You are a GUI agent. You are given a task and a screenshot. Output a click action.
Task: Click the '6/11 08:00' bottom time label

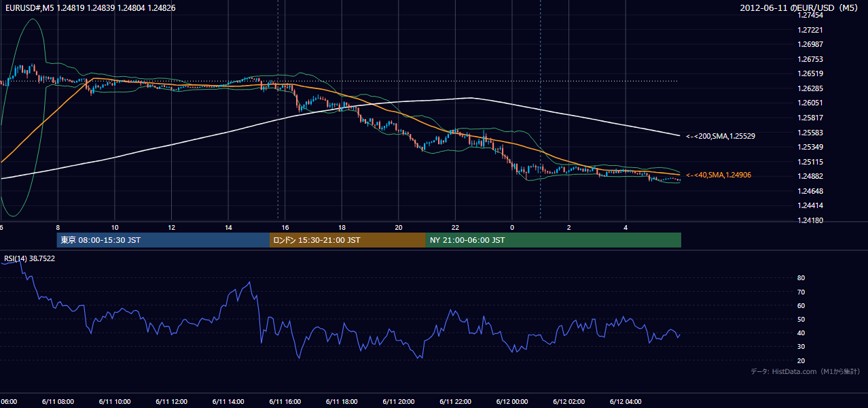[x=58, y=402]
